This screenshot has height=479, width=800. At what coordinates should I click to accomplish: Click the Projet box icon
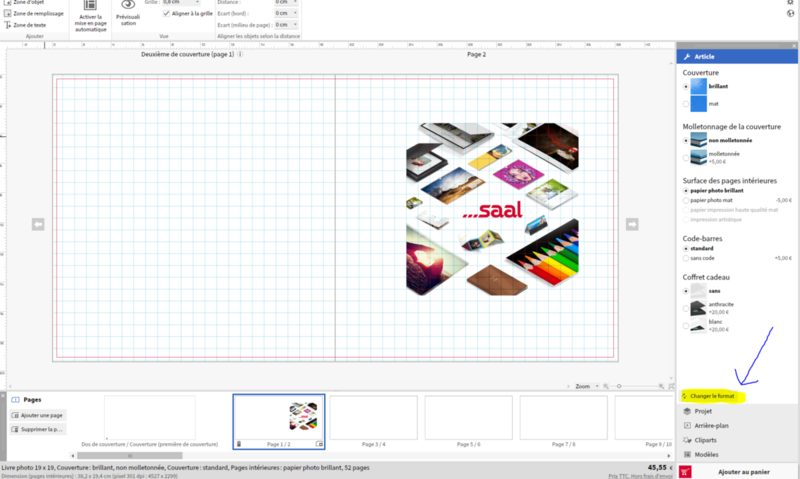pos(687,411)
